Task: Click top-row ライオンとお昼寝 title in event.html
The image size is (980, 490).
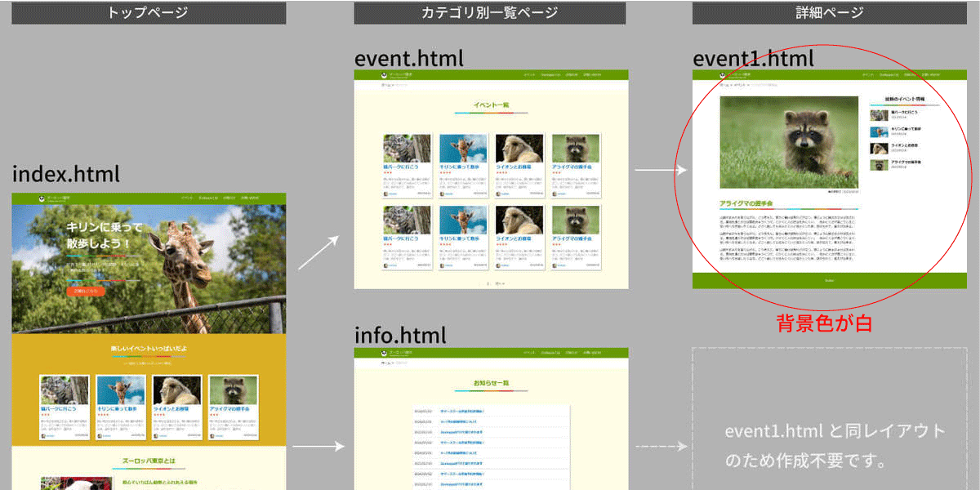Action: [x=514, y=167]
